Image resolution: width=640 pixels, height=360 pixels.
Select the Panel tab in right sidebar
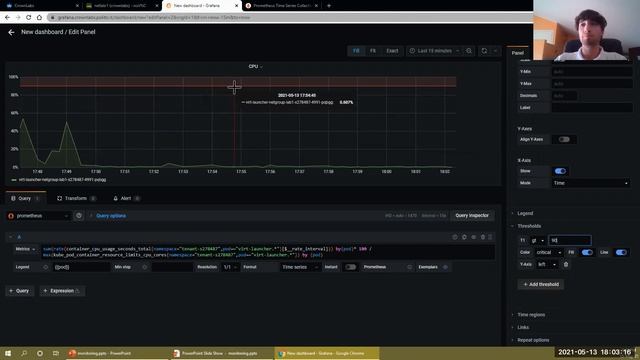coord(518,53)
